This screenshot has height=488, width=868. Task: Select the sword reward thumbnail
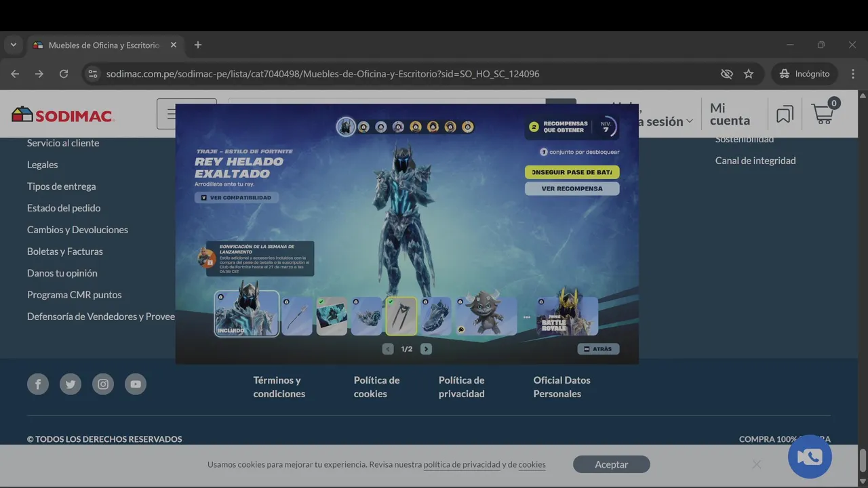point(298,316)
